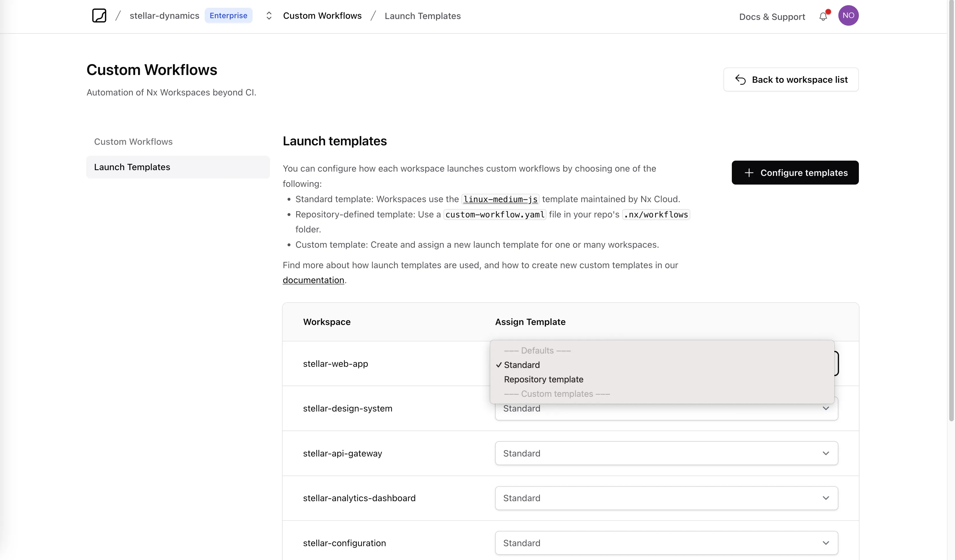
Task: Choose Repository template for stellar-web-app
Action: (x=543, y=379)
